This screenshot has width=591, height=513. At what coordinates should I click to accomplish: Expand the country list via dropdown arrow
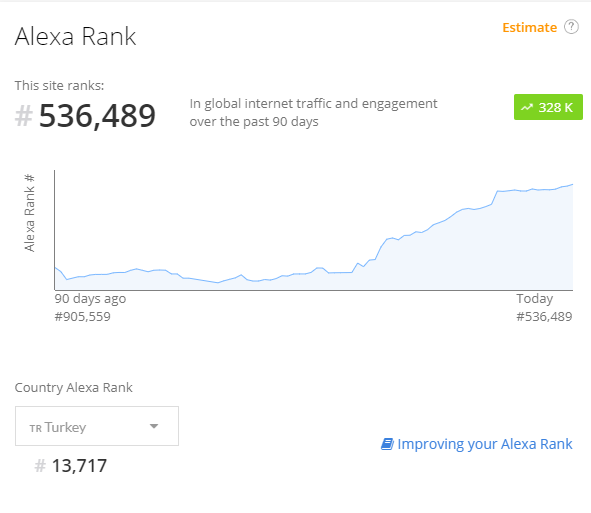click(154, 426)
